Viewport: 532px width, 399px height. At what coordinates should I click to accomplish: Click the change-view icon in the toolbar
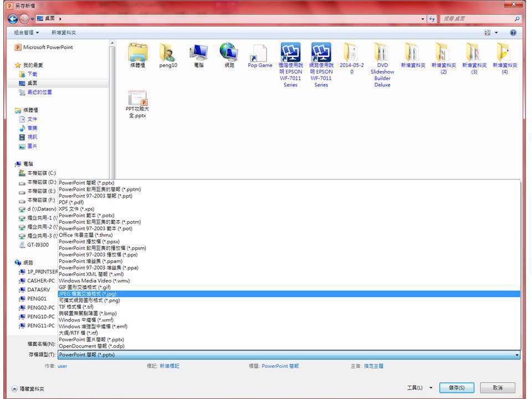pos(487,33)
